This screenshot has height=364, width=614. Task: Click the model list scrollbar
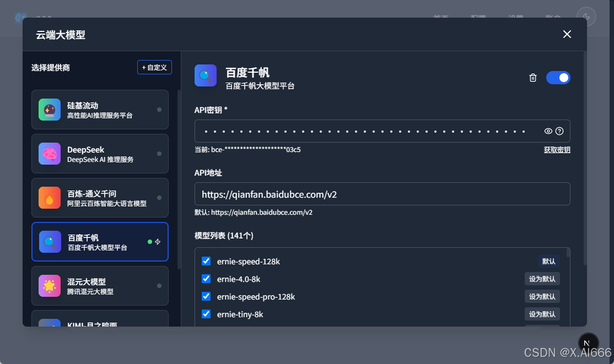568,252
